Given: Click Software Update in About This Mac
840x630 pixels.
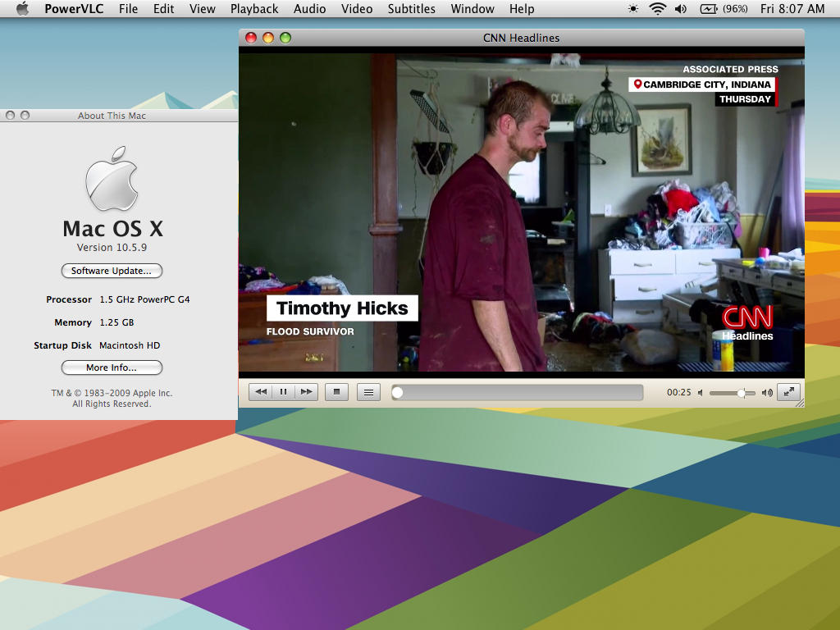Looking at the screenshot, I should point(112,271).
